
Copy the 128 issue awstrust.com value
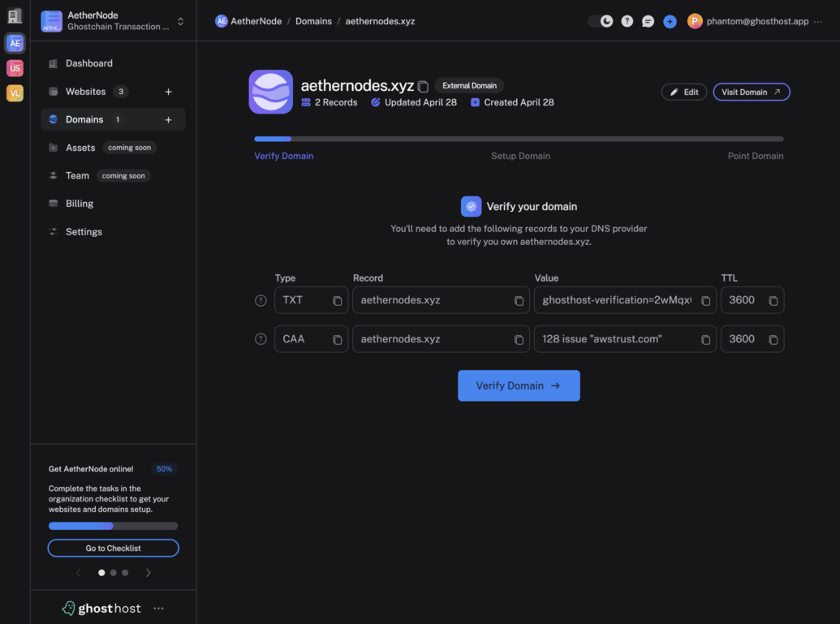tap(705, 339)
